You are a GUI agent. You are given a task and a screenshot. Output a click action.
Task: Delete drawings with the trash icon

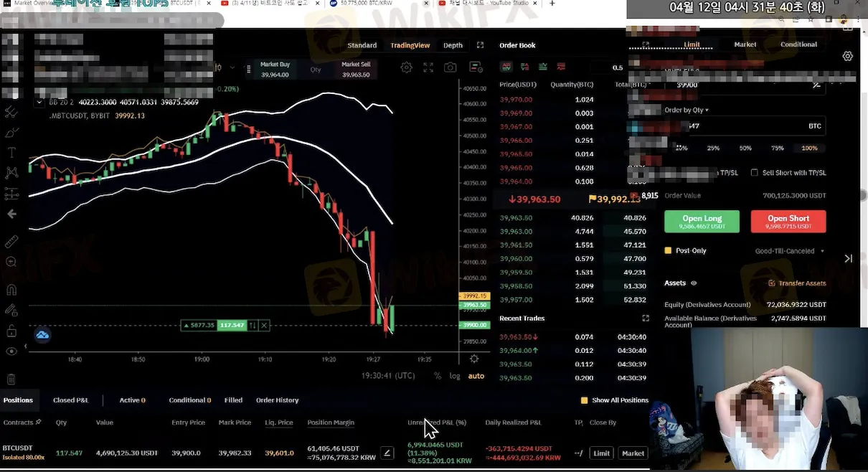[x=11, y=379]
